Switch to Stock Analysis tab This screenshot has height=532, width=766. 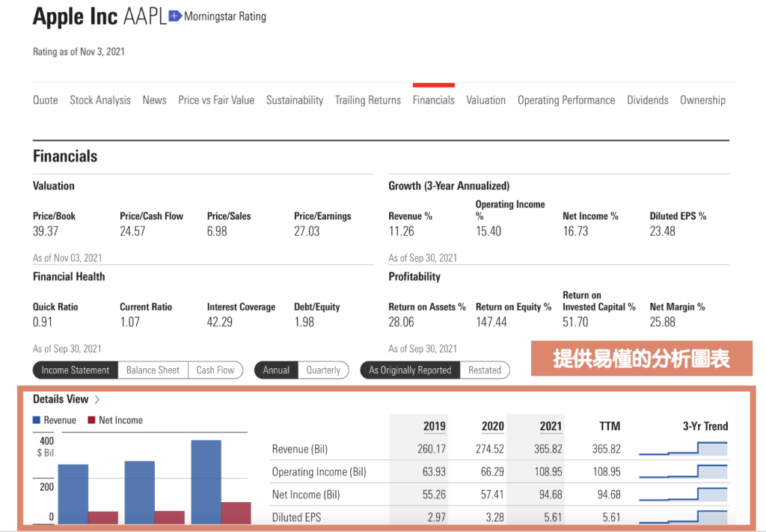tap(100, 100)
